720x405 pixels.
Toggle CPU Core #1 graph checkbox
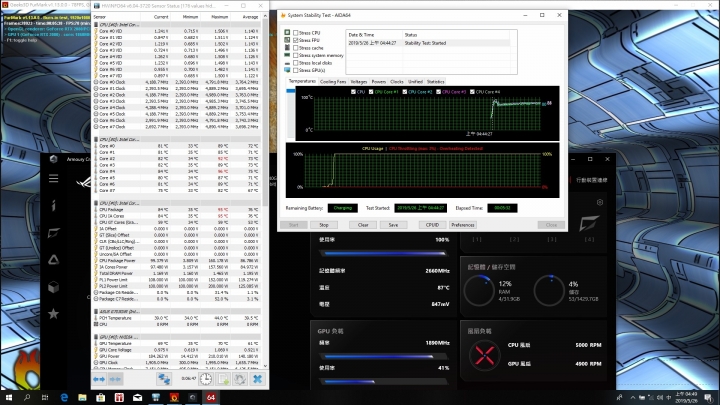(x=371, y=92)
